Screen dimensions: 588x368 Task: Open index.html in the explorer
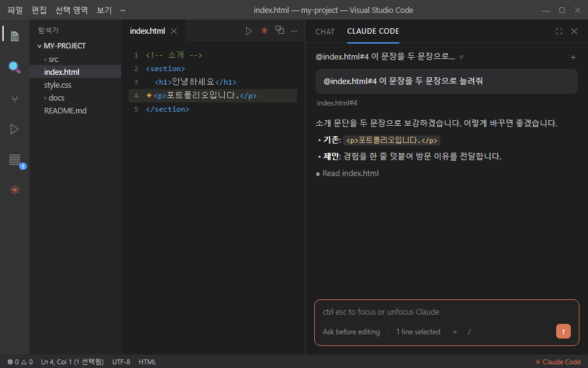click(75, 72)
